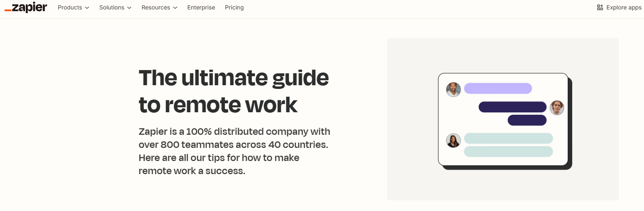Open the Products dropdown menu
644x211 pixels.
(73, 7)
